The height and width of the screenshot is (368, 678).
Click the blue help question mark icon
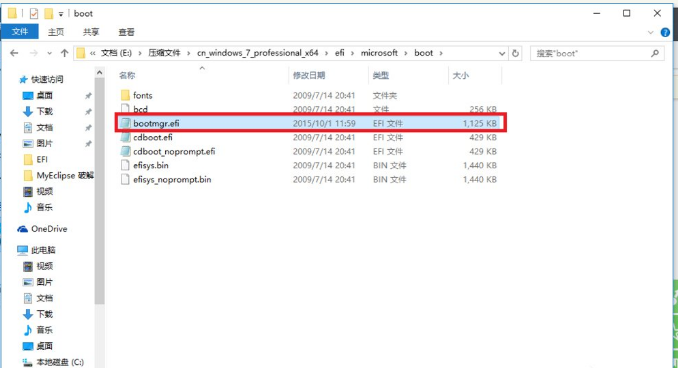[x=665, y=32]
